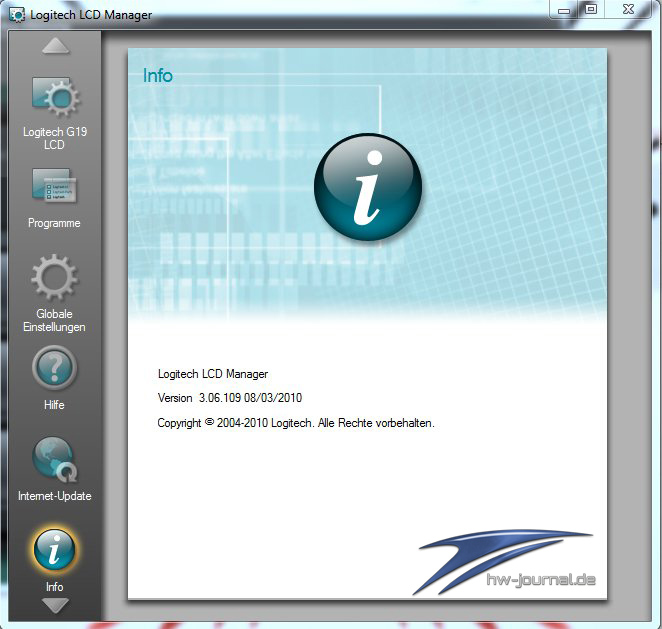Viewport: 662px width, 629px height.
Task: Click the 'Info' heading text
Action: (158, 76)
